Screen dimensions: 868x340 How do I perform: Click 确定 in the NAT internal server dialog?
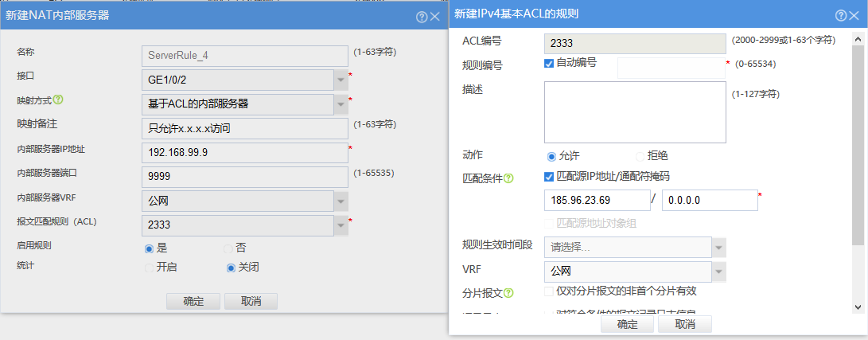pyautogui.click(x=193, y=301)
